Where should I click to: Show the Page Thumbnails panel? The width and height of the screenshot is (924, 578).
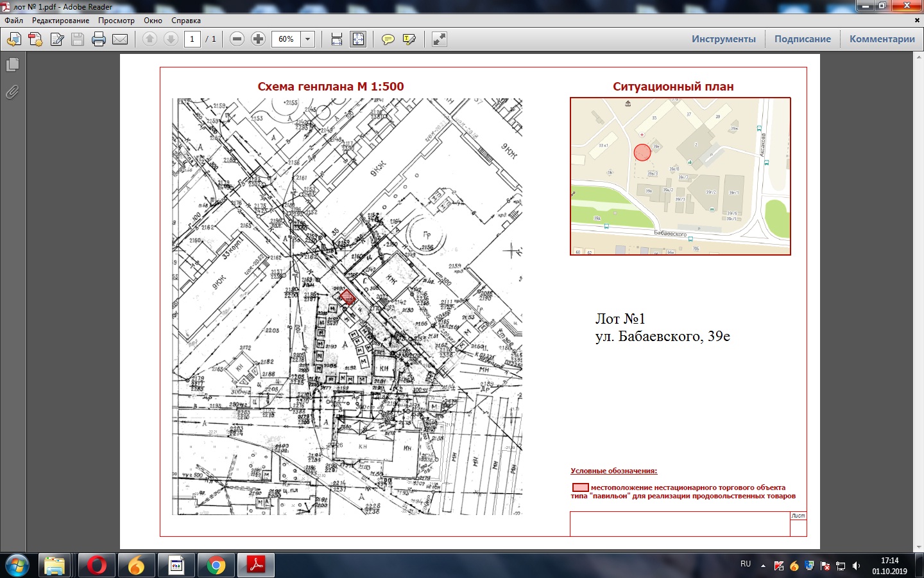pos(12,65)
